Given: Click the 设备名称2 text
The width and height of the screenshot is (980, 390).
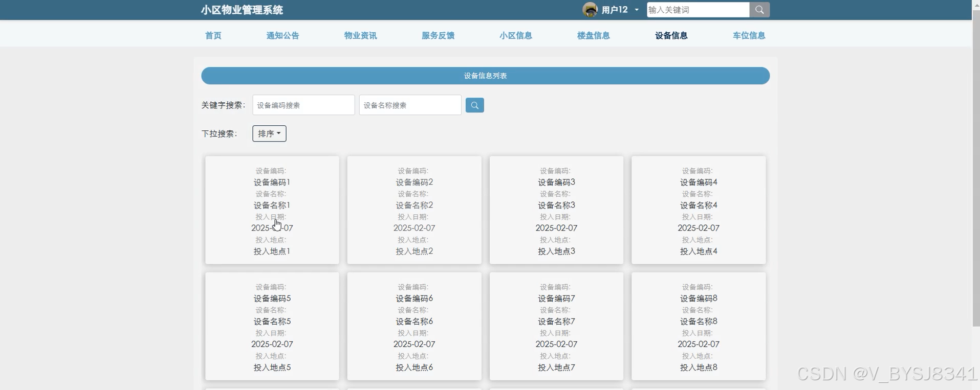Looking at the screenshot, I should coord(415,205).
